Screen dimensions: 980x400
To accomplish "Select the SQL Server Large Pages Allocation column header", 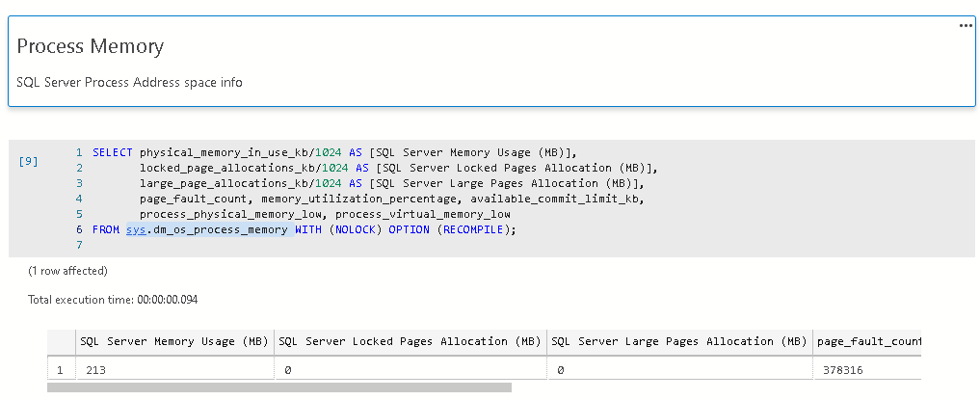I will click(678, 341).
